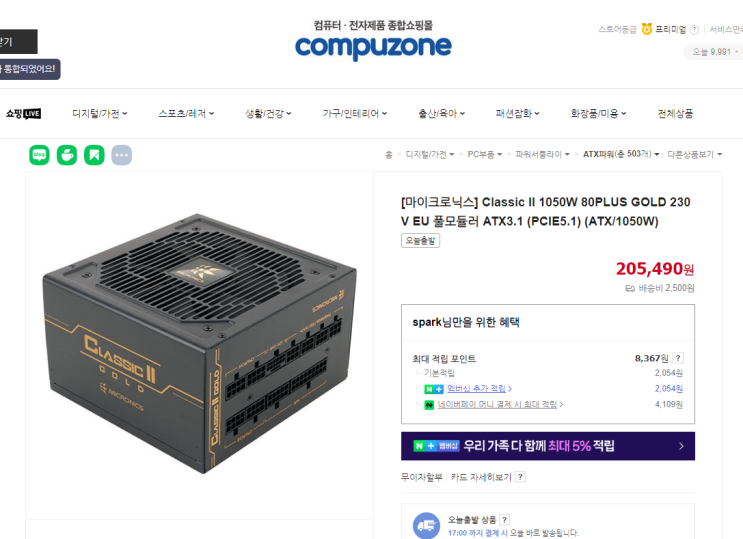The height and width of the screenshot is (539, 743).
Task: Expand 디지털/가전 top menu
Action: click(x=100, y=113)
